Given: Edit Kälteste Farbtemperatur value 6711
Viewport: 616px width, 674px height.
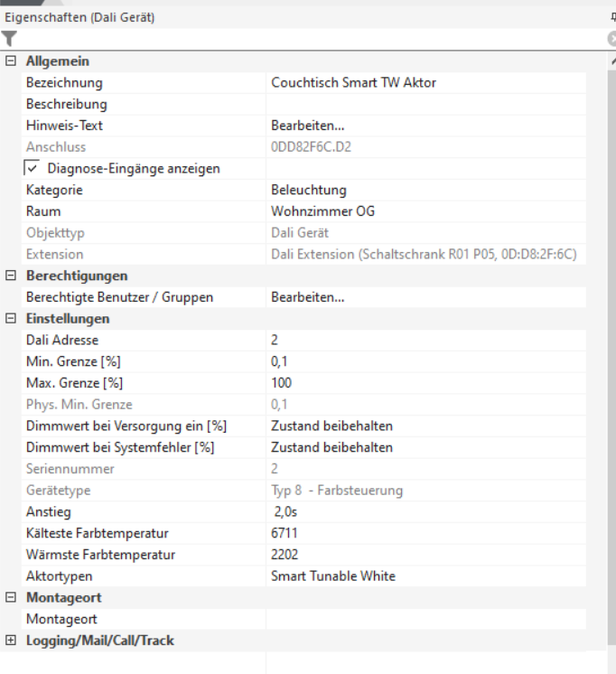Looking at the screenshot, I should pos(426,533).
